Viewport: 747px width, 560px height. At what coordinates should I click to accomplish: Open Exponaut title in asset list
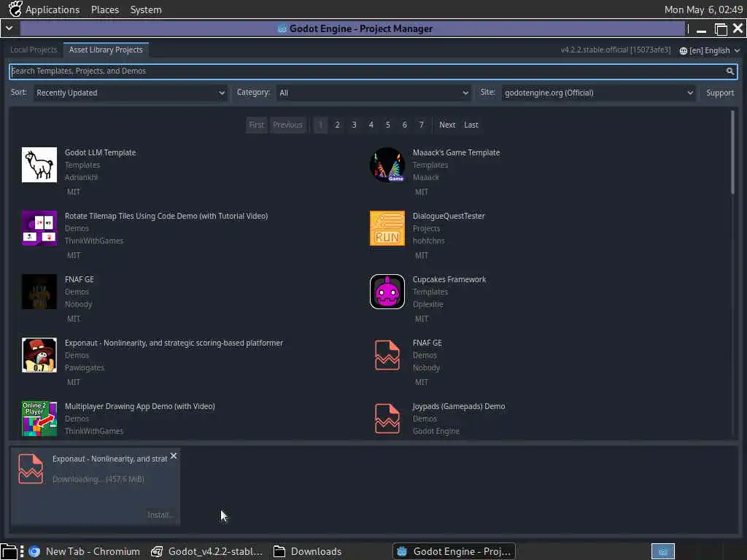[174, 343]
